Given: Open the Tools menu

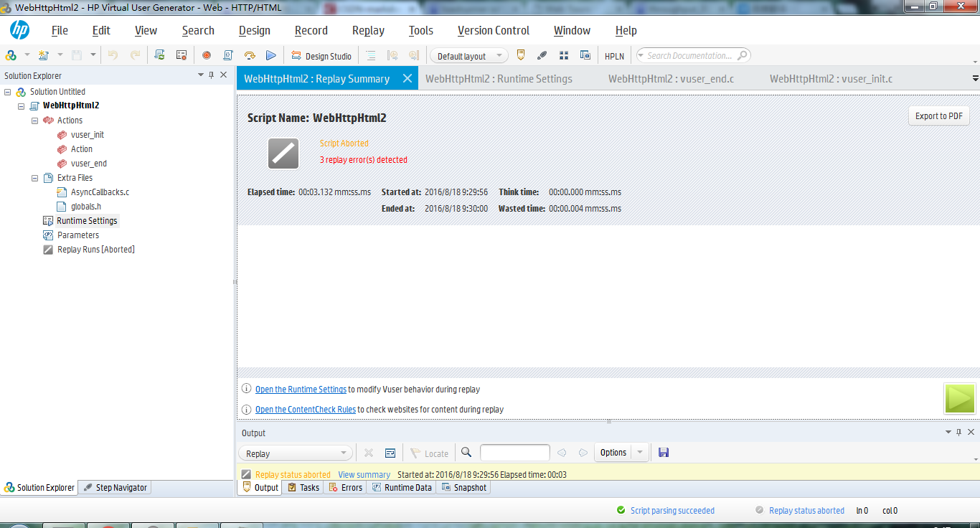Looking at the screenshot, I should click(x=421, y=30).
